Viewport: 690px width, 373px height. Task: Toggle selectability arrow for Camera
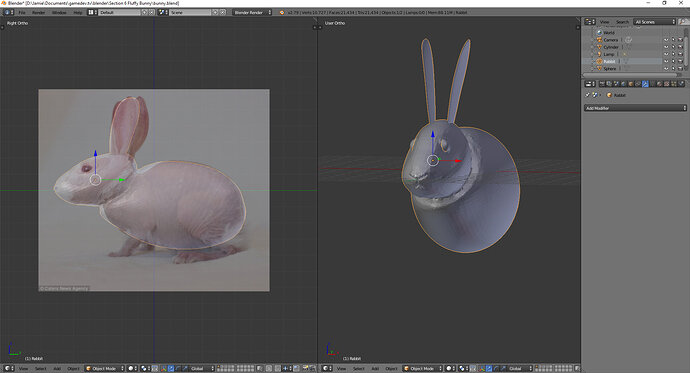[x=673, y=40]
